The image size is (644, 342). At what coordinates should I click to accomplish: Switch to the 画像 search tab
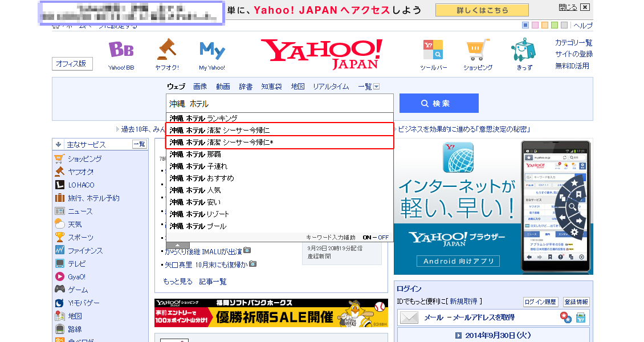click(200, 87)
